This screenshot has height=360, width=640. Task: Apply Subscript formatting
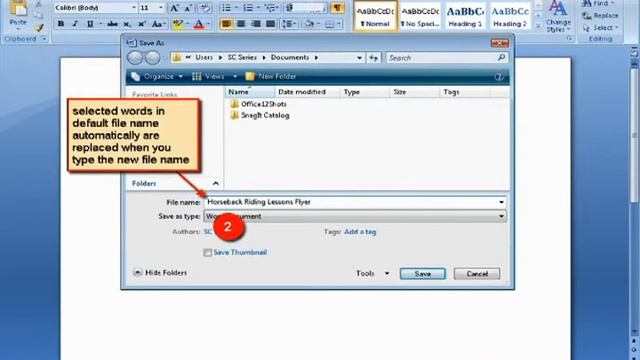click(x=127, y=24)
